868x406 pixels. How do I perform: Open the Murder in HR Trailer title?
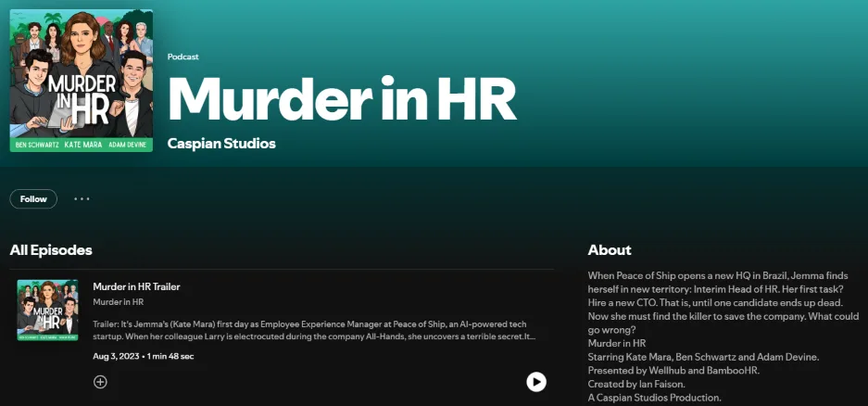tap(136, 286)
